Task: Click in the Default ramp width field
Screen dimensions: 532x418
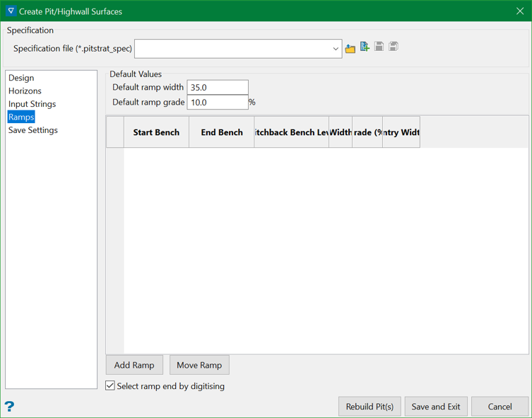Action: click(217, 87)
